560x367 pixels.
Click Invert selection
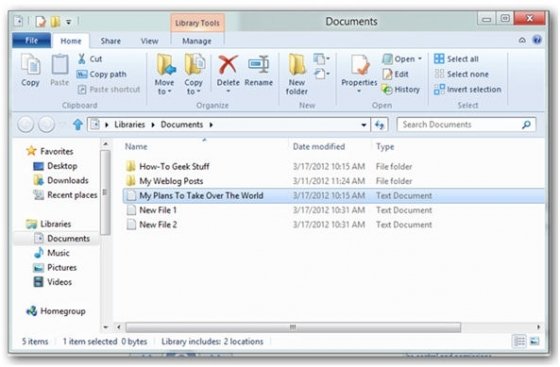(468, 89)
